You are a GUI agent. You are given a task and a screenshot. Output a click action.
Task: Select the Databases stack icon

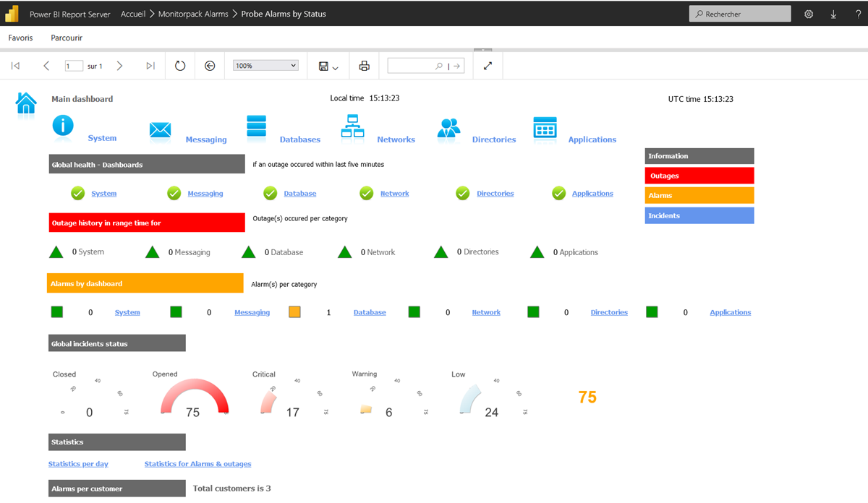(x=257, y=126)
